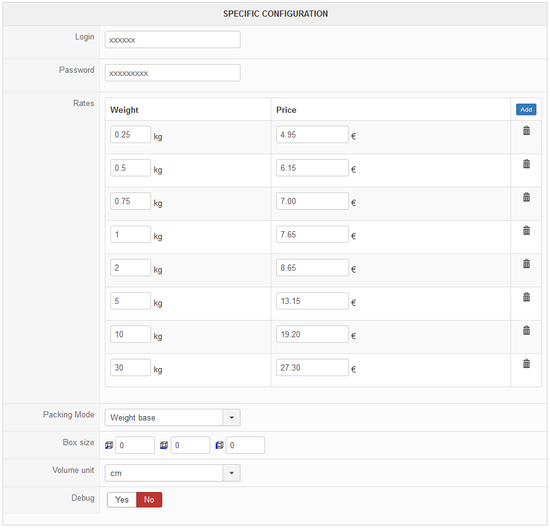550x529 pixels.
Task: Click the second Box size input field
Action: [x=190, y=445]
